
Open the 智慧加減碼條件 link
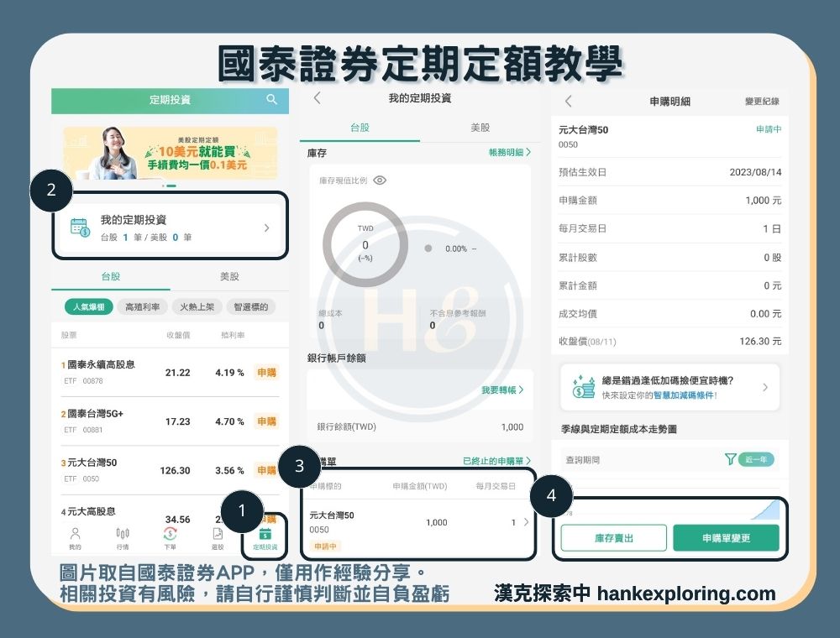683,395
